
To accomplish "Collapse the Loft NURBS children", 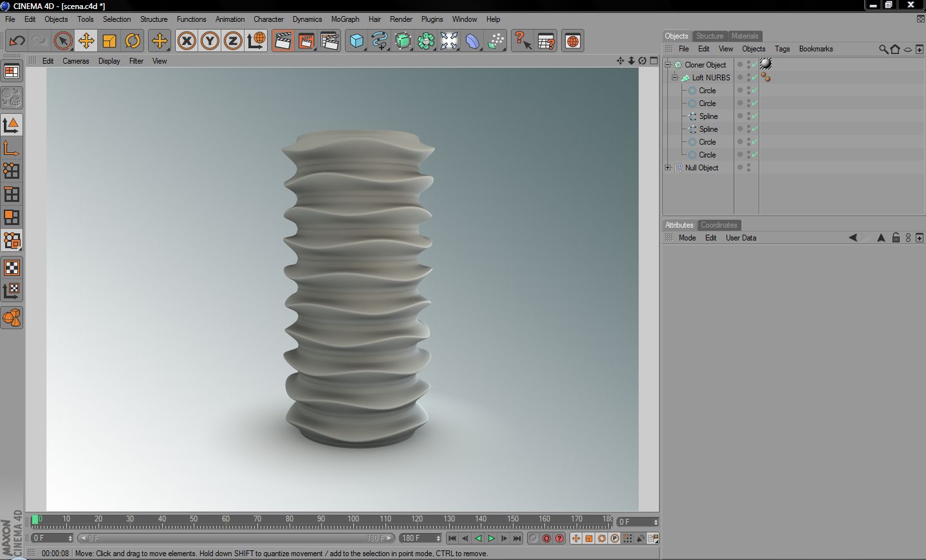I will pyautogui.click(x=675, y=78).
